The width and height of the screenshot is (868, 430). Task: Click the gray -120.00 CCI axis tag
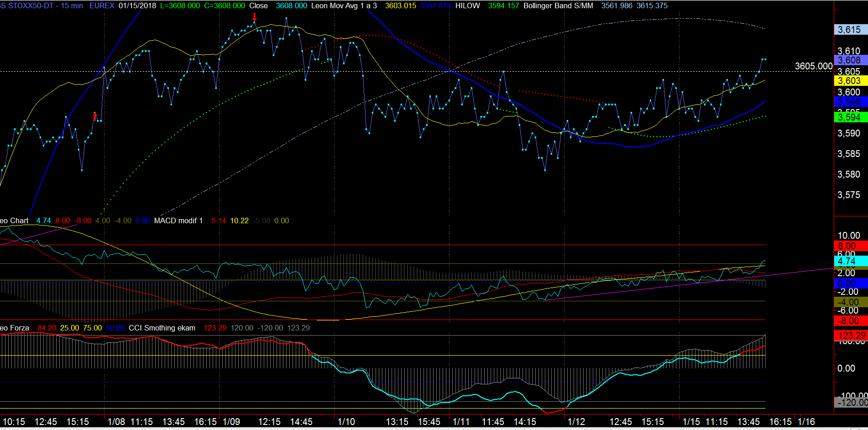(x=850, y=403)
